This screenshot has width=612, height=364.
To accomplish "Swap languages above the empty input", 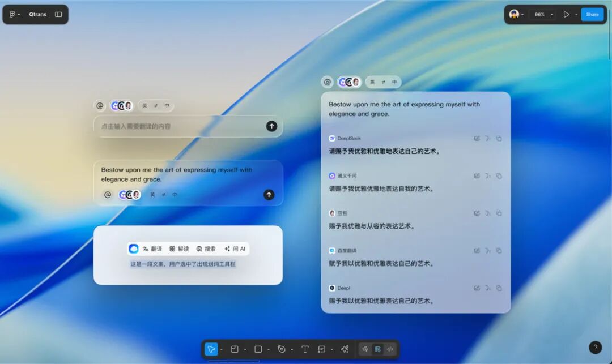I will click(156, 106).
